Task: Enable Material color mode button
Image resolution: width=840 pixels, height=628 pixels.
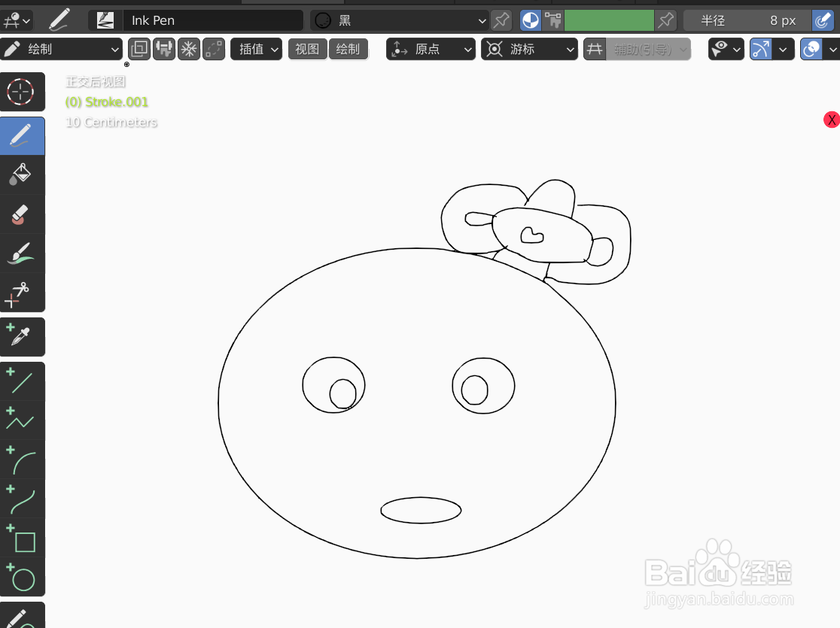Action: point(531,20)
